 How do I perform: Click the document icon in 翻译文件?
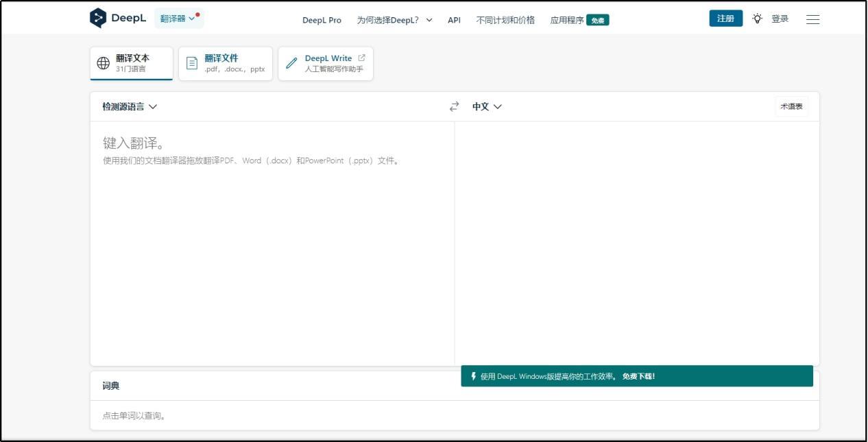tap(192, 63)
